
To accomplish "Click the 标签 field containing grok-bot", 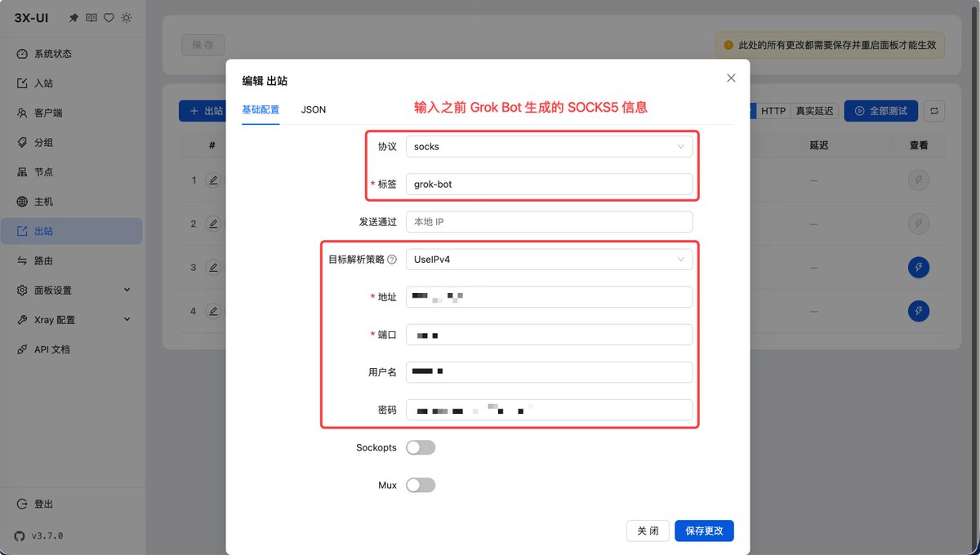I will [549, 184].
